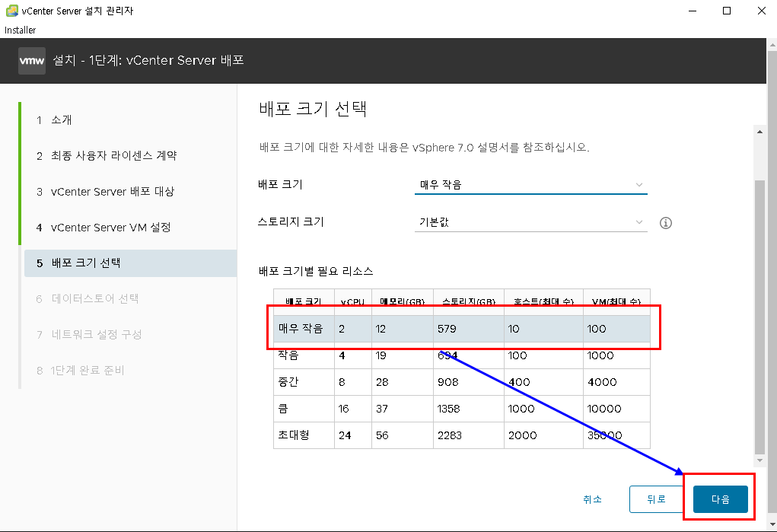Click host count 2000 in table
The height and width of the screenshot is (532, 777).
coord(522,435)
